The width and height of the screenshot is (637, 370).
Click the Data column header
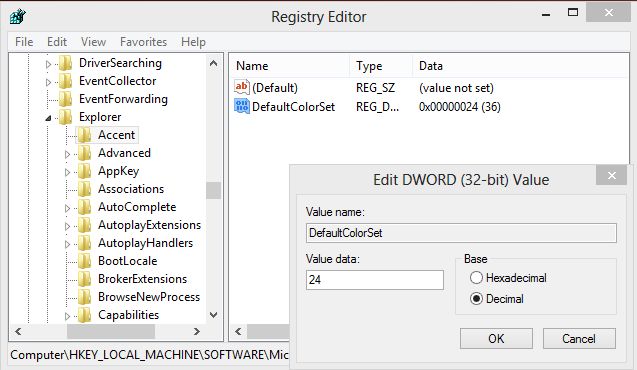click(521, 66)
